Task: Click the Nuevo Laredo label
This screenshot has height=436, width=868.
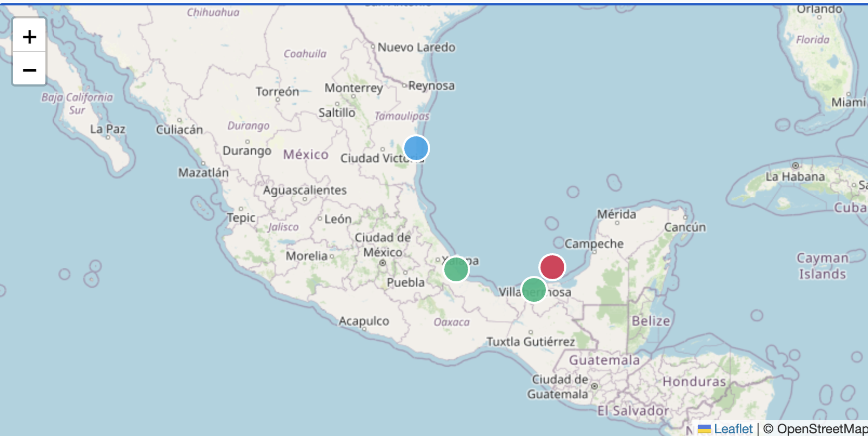Action: (416, 48)
